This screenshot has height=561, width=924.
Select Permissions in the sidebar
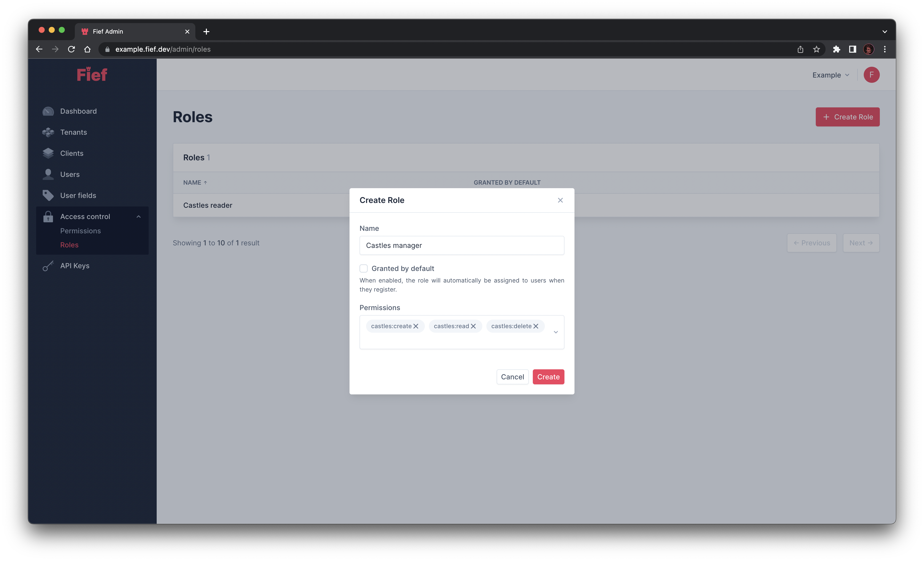[x=80, y=231]
